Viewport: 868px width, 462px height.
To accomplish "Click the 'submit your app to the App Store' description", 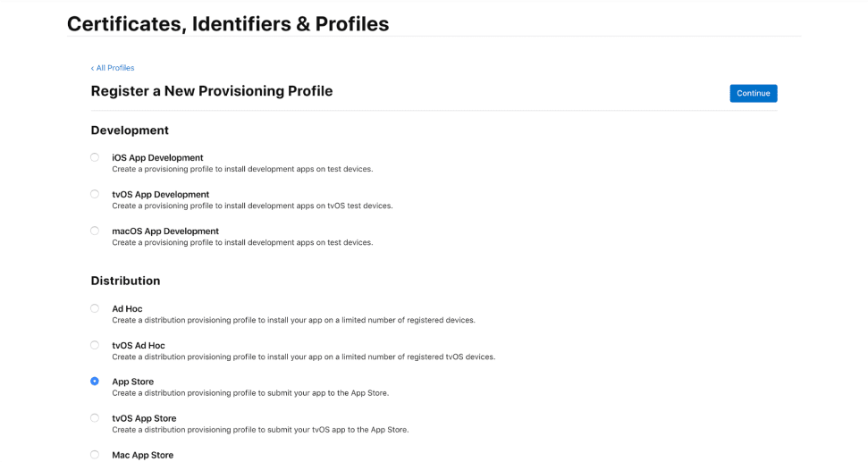I will (250, 393).
